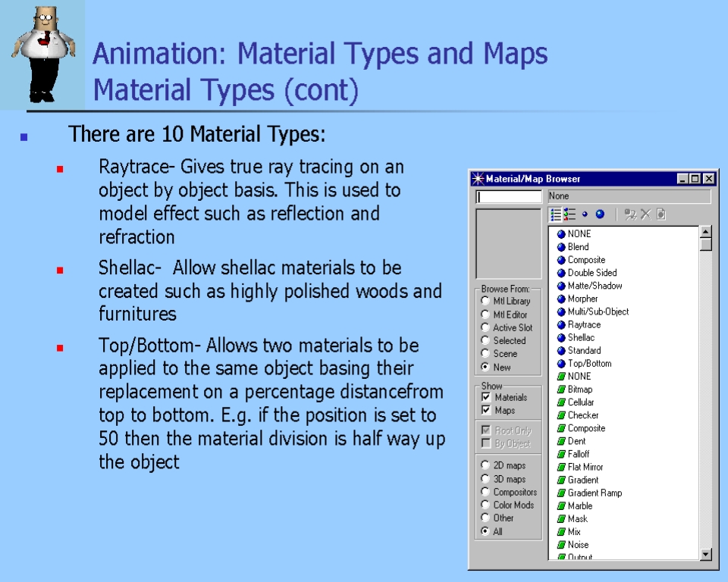The image size is (728, 582).
Task: Select the Mtl Library radio button
Action: tap(485, 302)
